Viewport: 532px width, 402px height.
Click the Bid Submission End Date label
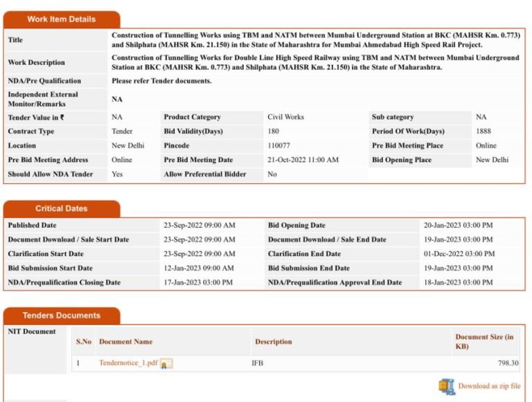(x=309, y=268)
